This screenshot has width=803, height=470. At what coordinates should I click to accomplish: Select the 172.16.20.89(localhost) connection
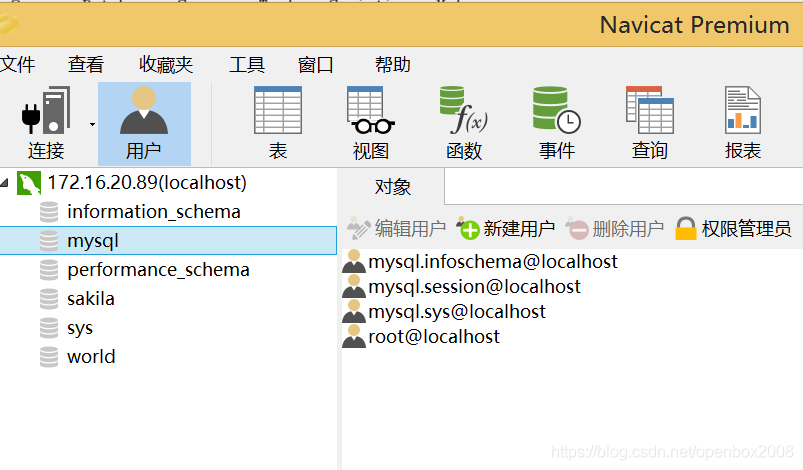click(x=147, y=183)
